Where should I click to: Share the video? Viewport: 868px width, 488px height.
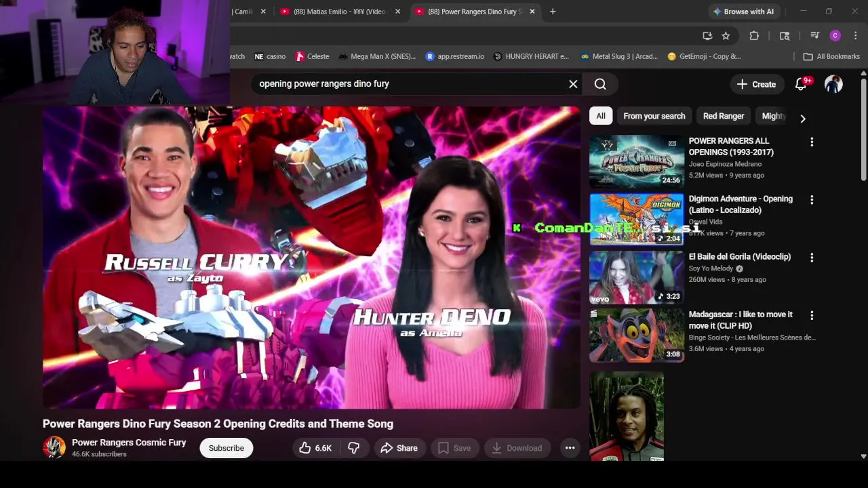(399, 448)
